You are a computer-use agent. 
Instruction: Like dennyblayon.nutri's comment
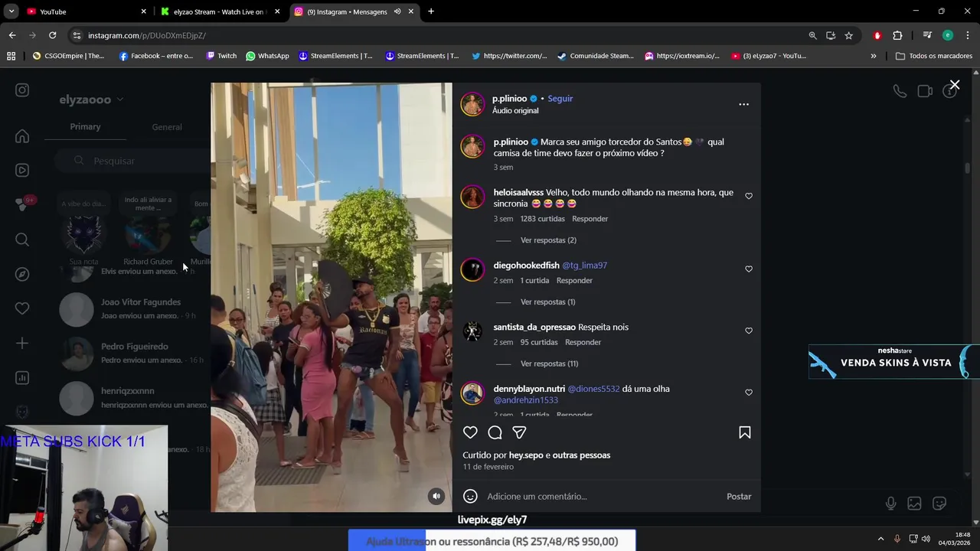pos(749,393)
